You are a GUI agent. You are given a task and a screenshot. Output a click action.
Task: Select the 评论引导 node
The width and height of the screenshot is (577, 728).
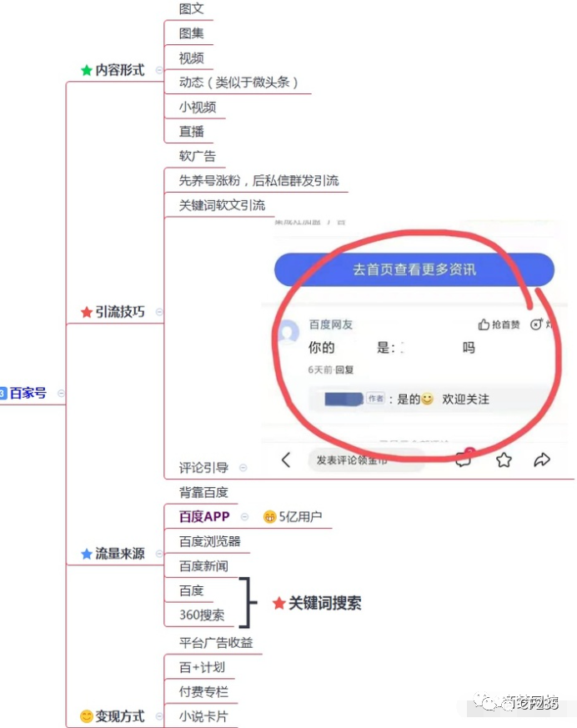pyautogui.click(x=203, y=468)
